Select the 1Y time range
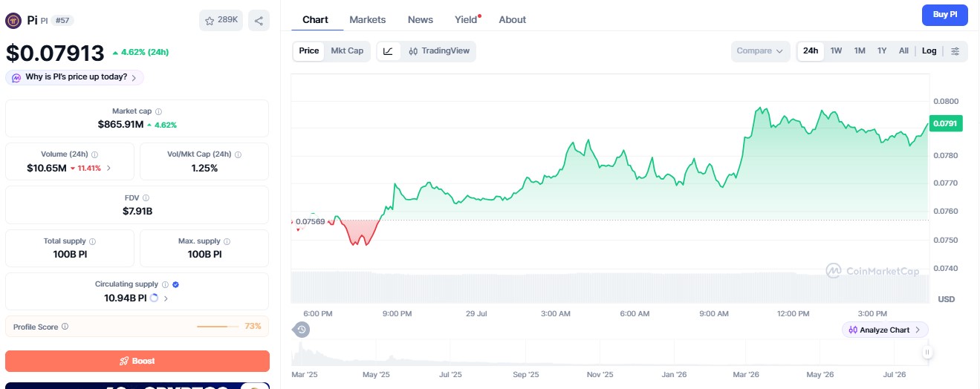 882,51
